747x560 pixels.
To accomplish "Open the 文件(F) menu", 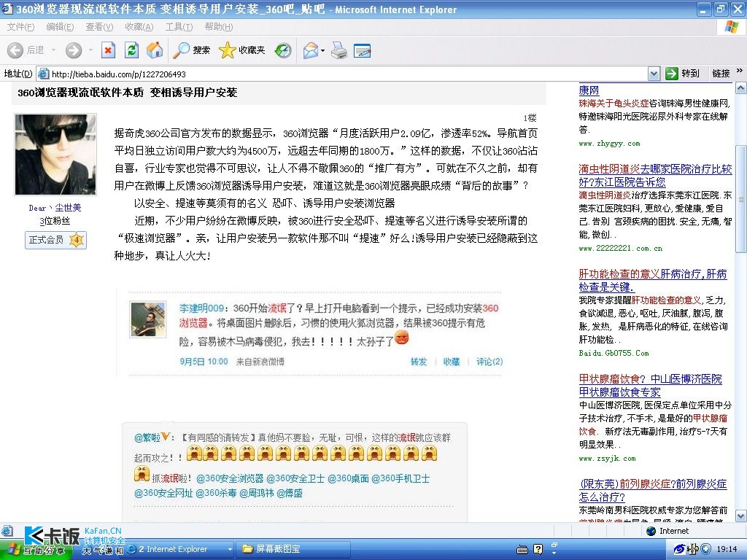I will [x=20, y=27].
